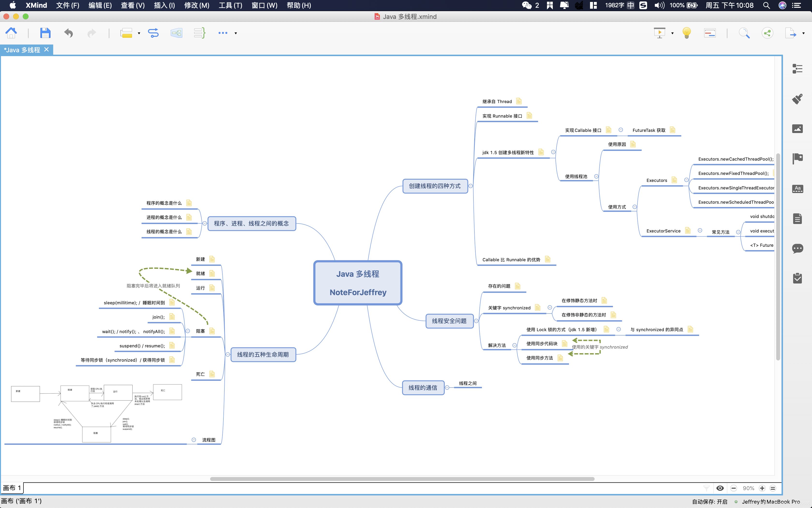Open the Outline panel in sidebar
The width and height of the screenshot is (812, 508).
click(797, 69)
